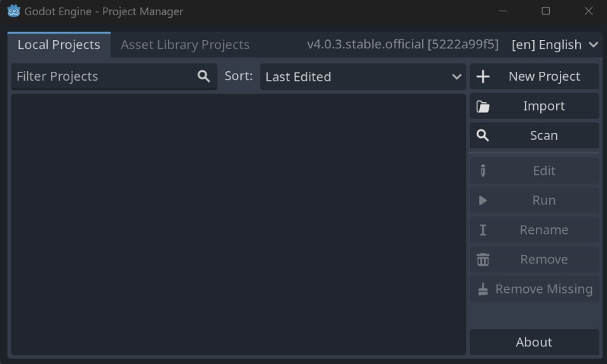Maximize the Project Manager window
Screen dimensions: 607x364
[545, 11]
